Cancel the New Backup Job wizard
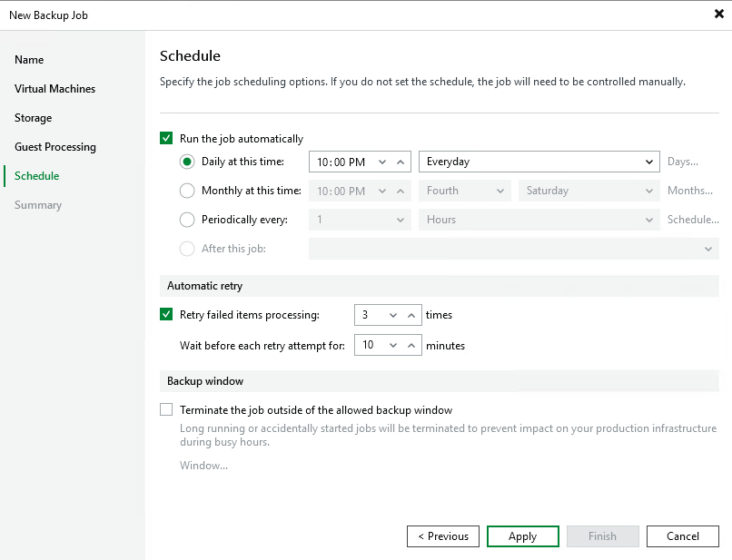This screenshot has height=560, width=732. click(682, 535)
